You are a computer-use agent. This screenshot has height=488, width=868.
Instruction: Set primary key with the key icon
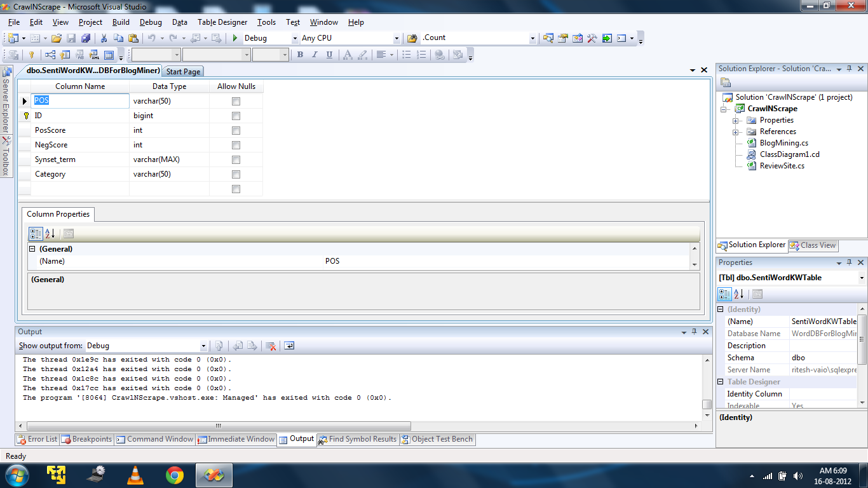31,55
